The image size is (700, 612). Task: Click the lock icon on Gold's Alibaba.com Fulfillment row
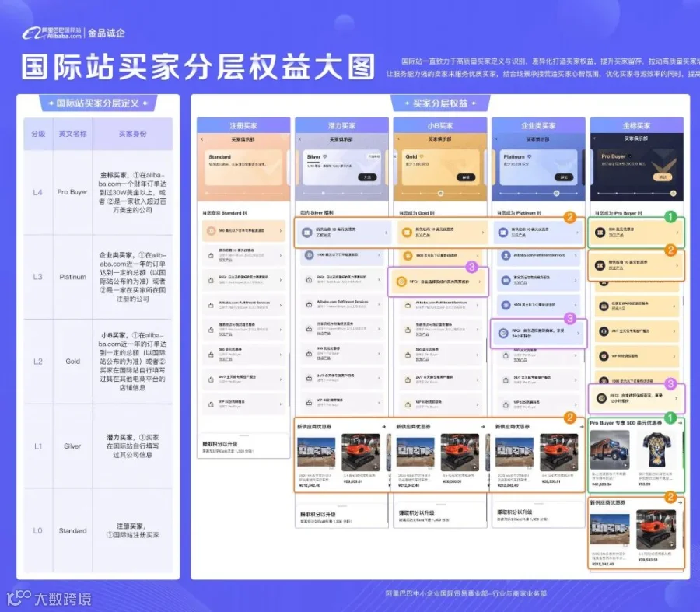tap(408, 305)
